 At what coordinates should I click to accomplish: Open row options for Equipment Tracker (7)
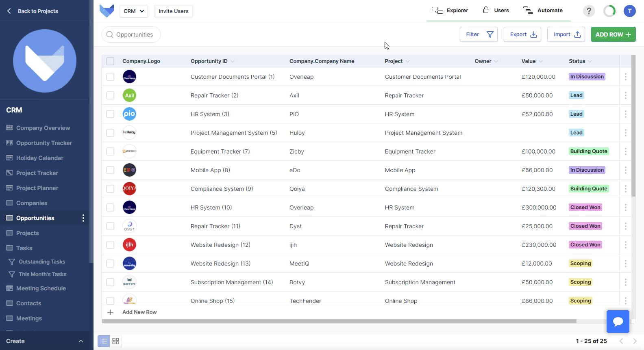(625, 151)
